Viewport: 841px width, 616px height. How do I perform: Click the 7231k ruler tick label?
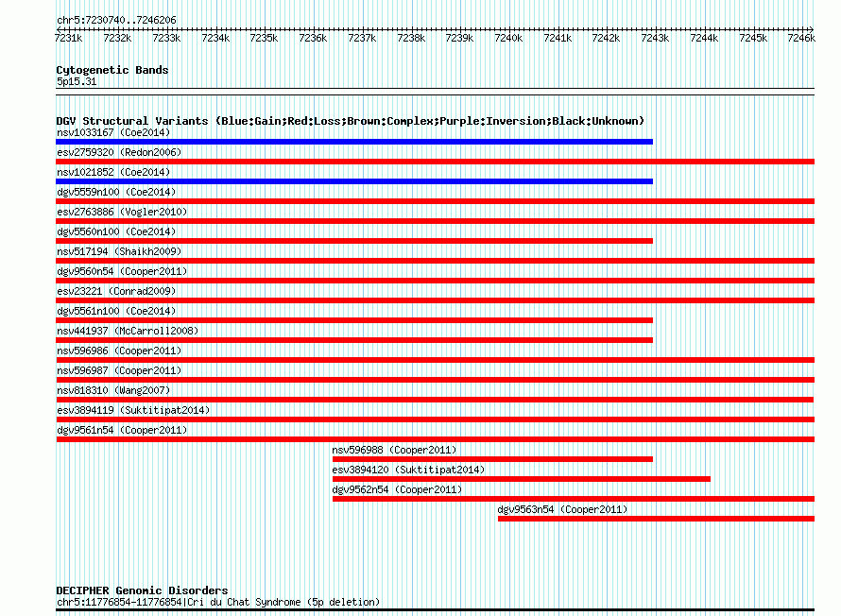[69, 38]
